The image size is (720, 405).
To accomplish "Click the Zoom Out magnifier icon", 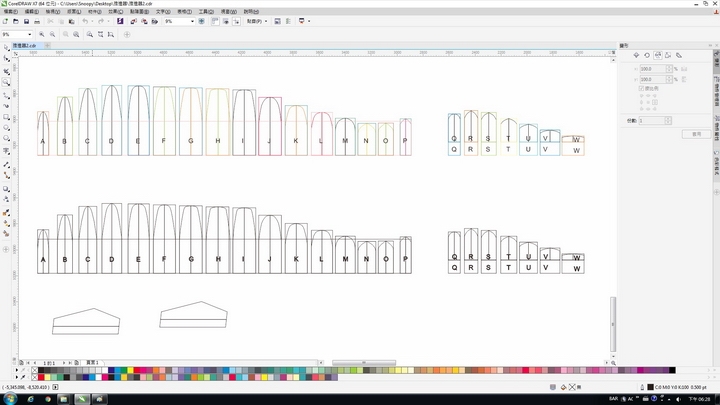I will tap(52, 34).
